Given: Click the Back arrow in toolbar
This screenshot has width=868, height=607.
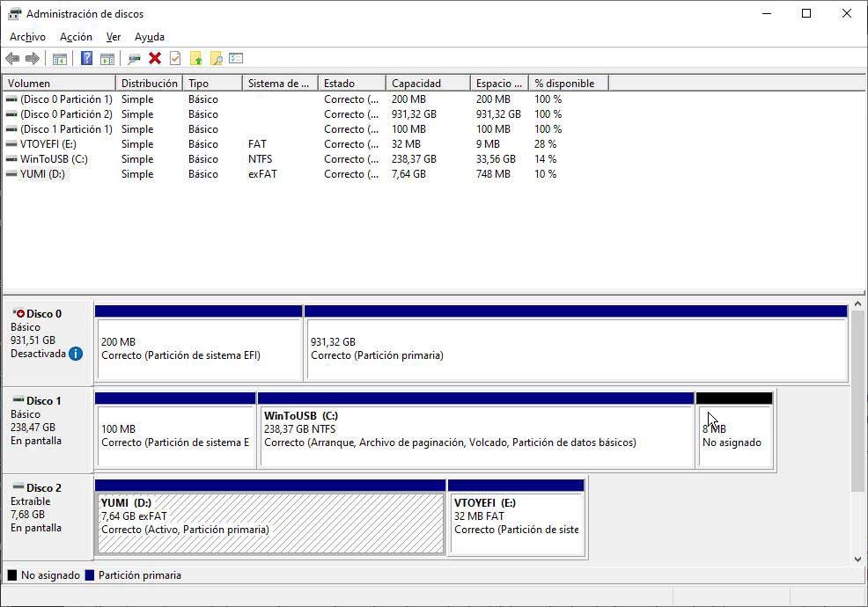Looking at the screenshot, I should [x=12, y=58].
